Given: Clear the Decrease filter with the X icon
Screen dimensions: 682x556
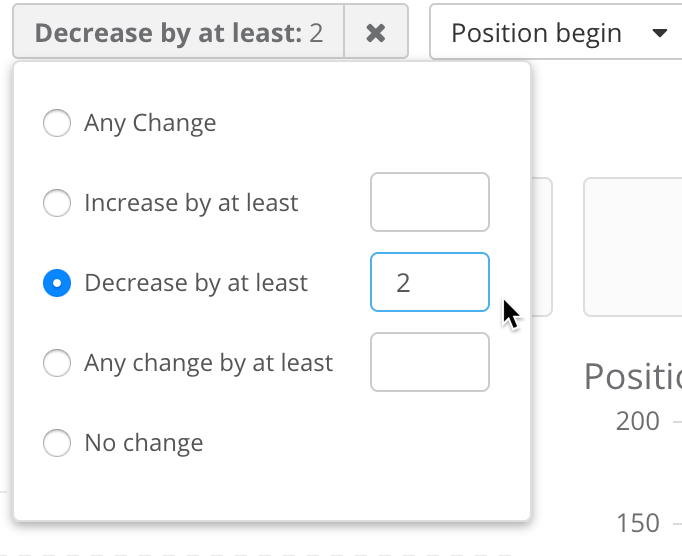Looking at the screenshot, I should (376, 33).
